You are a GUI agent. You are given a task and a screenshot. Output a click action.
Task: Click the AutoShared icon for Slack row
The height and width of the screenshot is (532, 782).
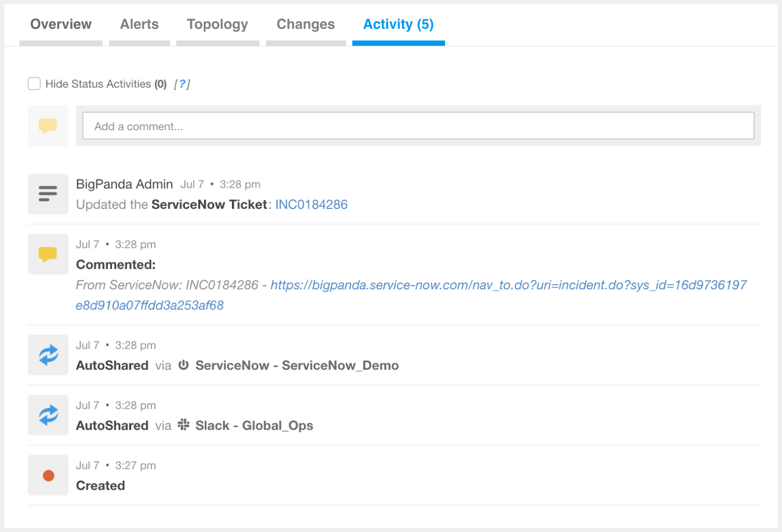point(48,415)
